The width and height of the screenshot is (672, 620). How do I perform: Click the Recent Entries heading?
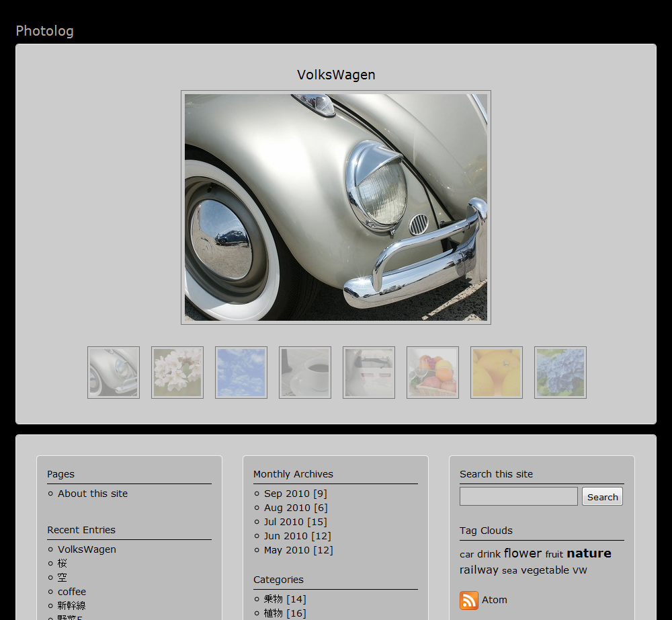click(x=81, y=530)
